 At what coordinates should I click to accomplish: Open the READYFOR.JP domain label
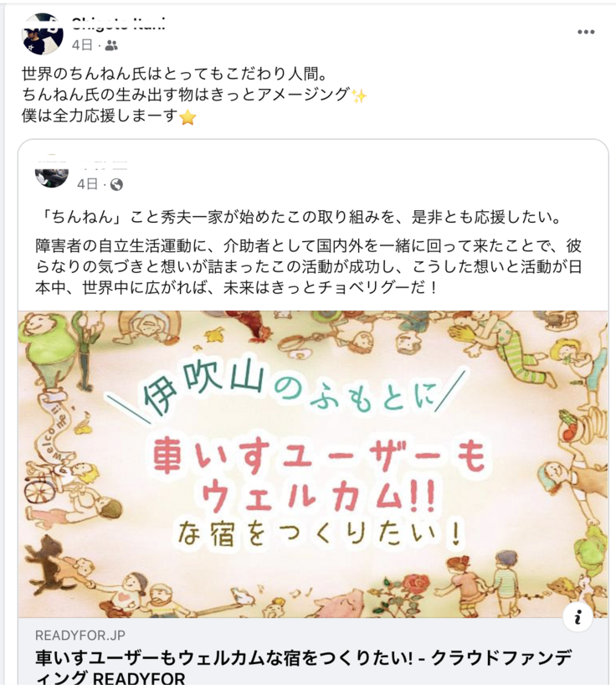tap(80, 636)
